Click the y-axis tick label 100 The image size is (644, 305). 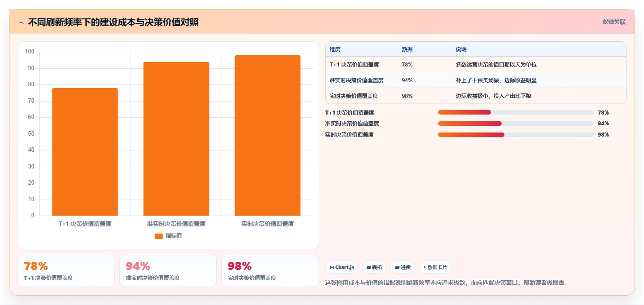click(x=30, y=52)
